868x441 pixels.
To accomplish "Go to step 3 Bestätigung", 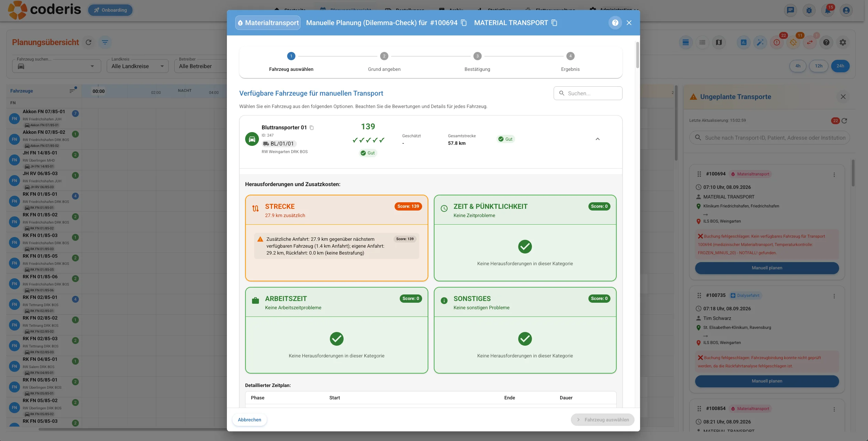I will point(477,62).
